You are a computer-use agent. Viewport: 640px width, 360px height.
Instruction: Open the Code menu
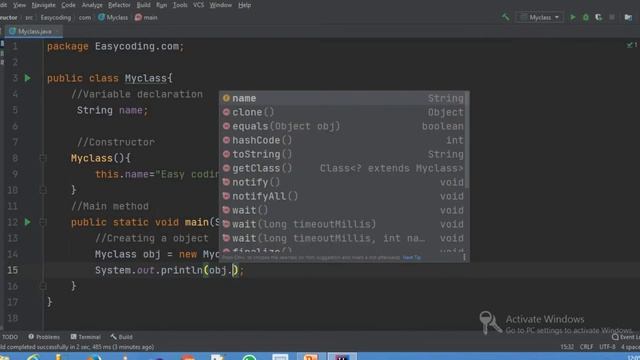[x=68, y=5]
